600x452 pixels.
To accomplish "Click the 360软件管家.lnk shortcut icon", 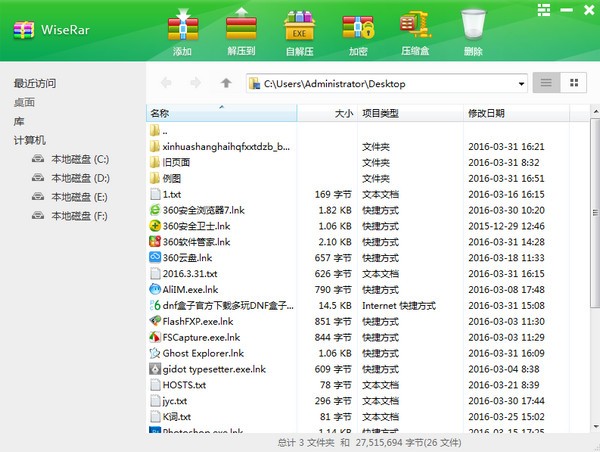I will [155, 242].
